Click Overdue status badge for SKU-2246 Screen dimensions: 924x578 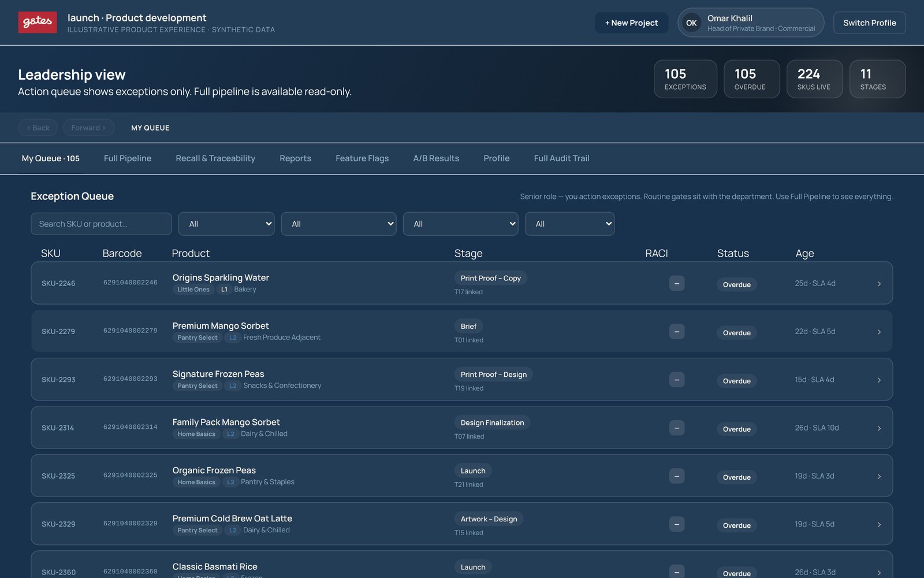736,284
